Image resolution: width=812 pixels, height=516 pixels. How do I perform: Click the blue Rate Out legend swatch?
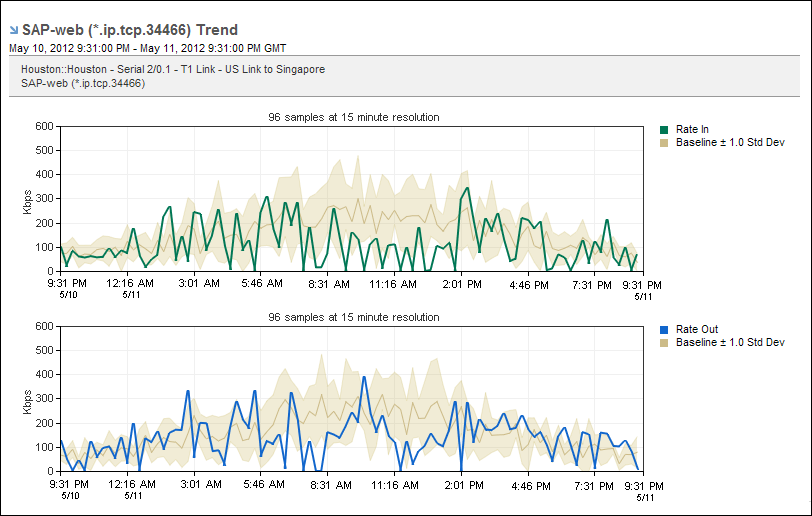point(664,330)
